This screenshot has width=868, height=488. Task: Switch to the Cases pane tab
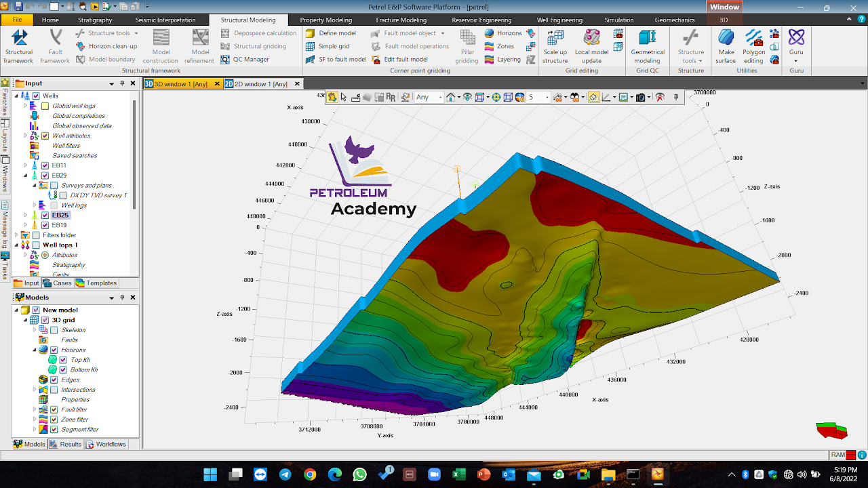click(x=58, y=283)
